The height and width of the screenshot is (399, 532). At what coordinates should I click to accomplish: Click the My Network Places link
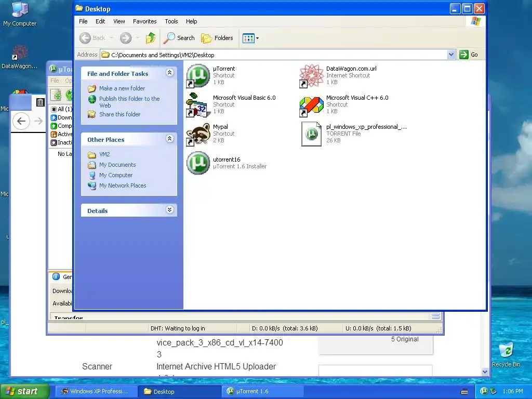[x=123, y=185]
